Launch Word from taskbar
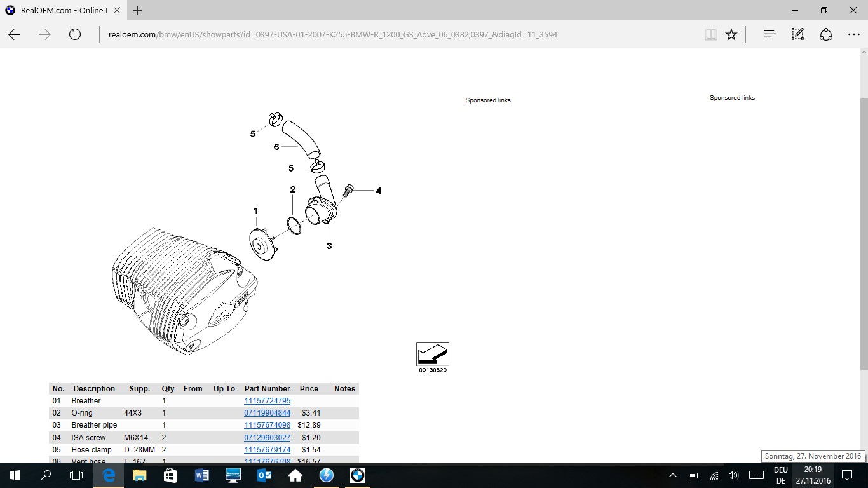The height and width of the screenshot is (488, 868). click(x=202, y=475)
